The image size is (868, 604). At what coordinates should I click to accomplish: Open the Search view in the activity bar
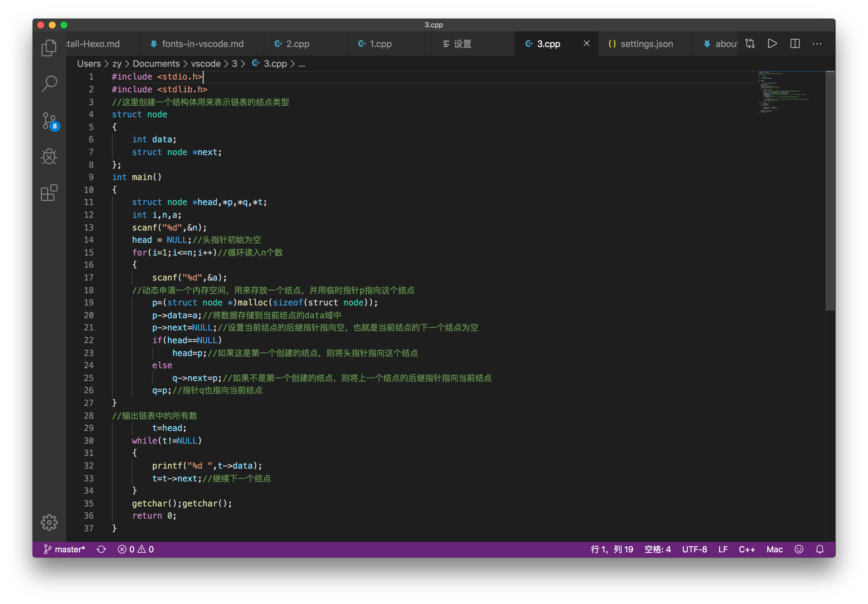point(49,84)
